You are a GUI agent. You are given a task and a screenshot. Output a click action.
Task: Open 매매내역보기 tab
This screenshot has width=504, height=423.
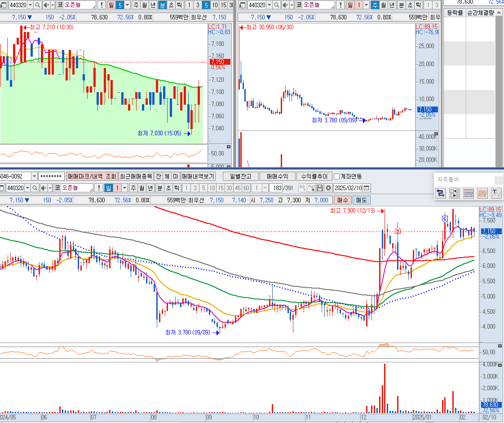click(198, 176)
